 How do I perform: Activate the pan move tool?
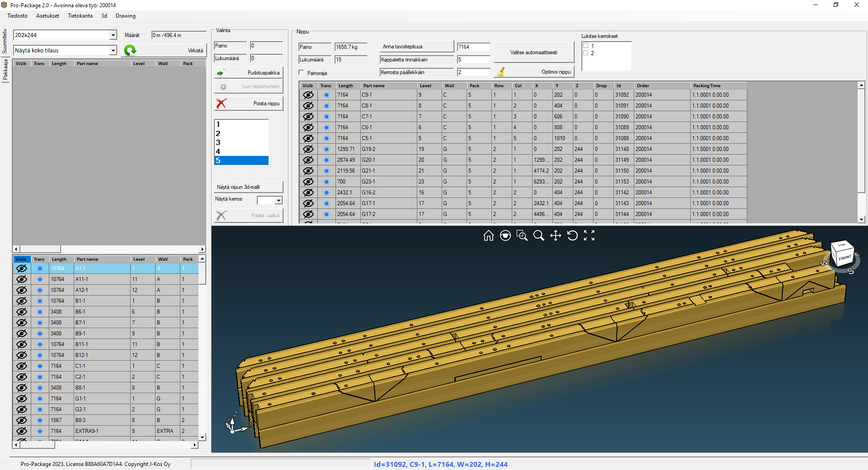coord(555,235)
